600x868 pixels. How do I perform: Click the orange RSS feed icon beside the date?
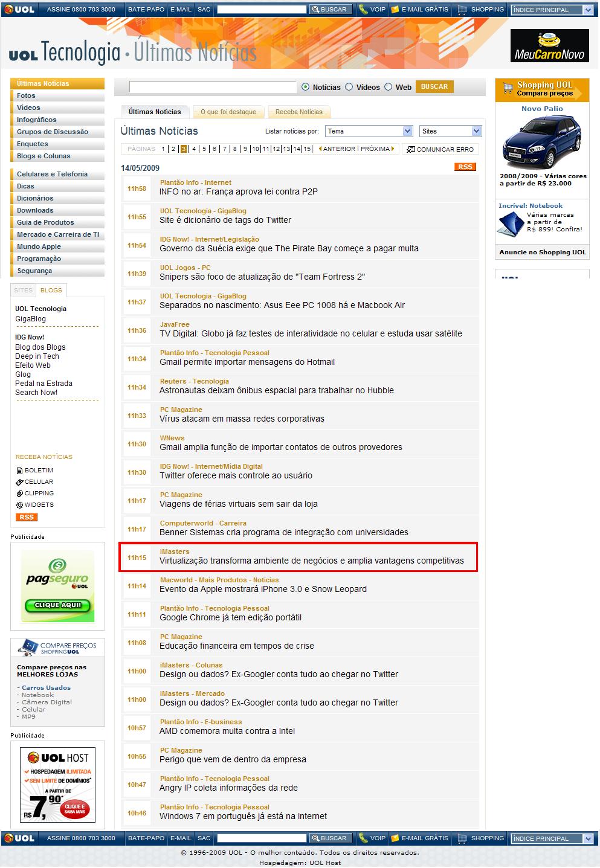pyautogui.click(x=465, y=167)
